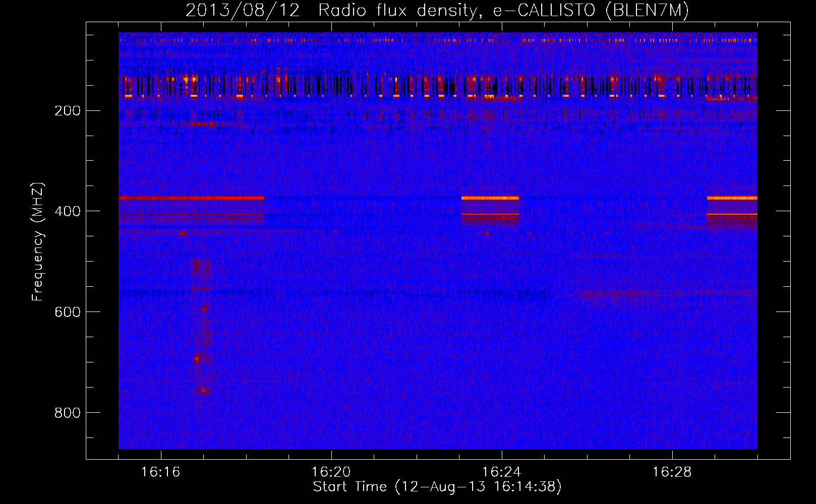Click the 16:28 time tick label

click(672, 472)
